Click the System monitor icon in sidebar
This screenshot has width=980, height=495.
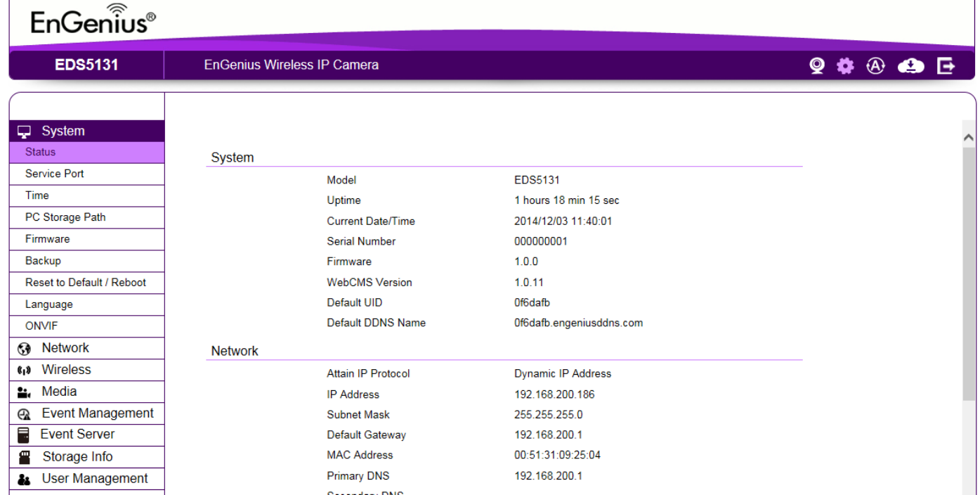coord(25,131)
